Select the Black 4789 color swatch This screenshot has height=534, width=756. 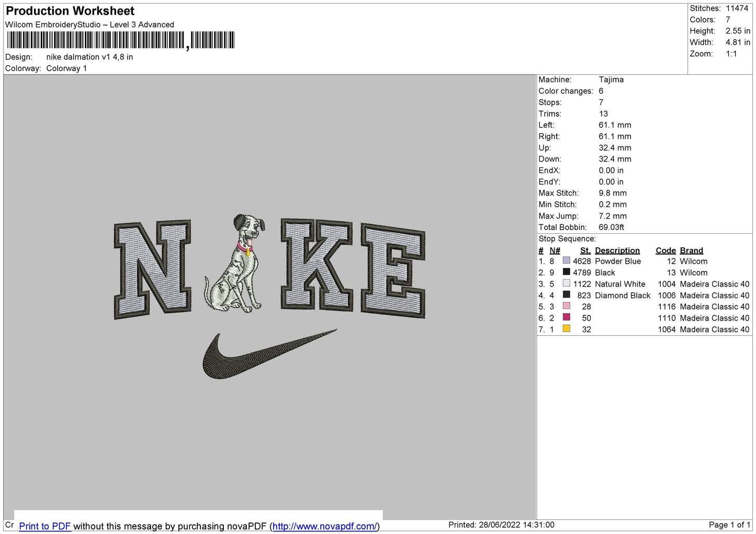(566, 272)
